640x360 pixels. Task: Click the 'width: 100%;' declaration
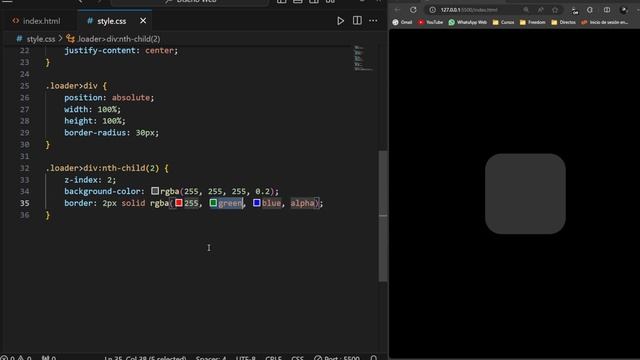pos(92,109)
